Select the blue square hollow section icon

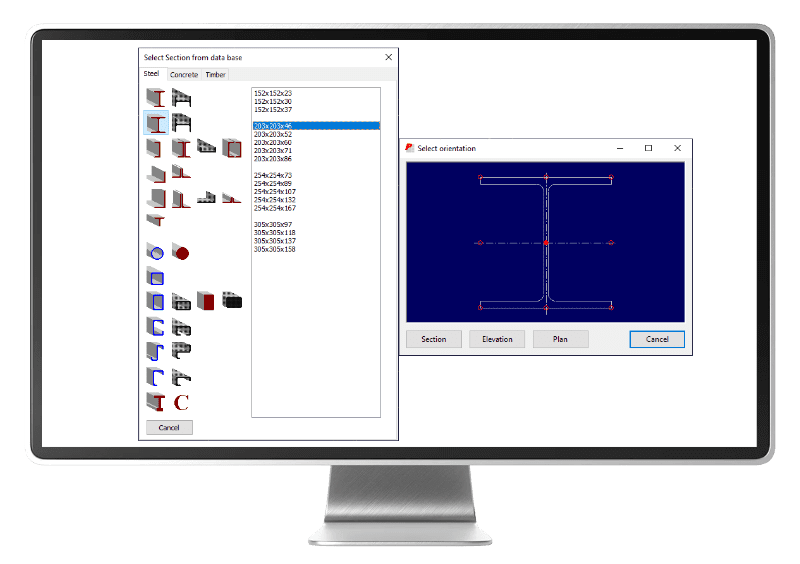156,275
